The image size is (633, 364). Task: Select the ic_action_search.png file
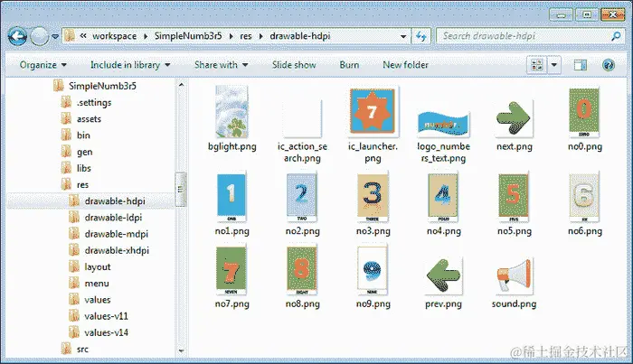(302, 119)
